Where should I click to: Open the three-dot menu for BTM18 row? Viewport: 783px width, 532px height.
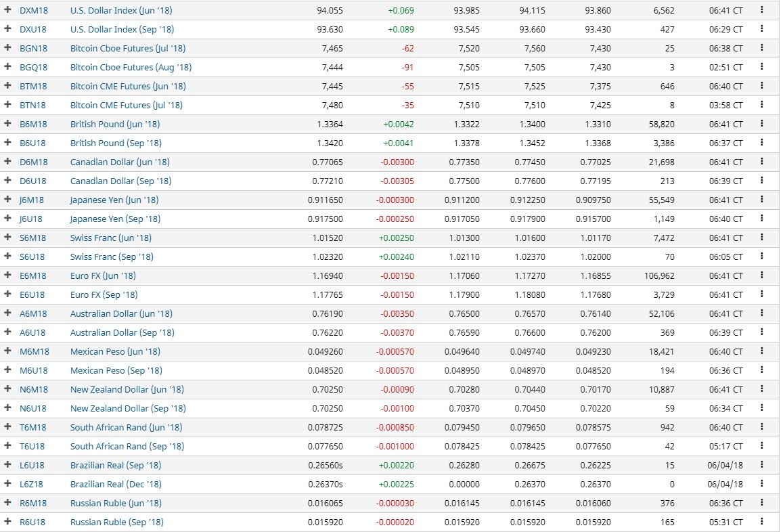pyautogui.click(x=761, y=85)
